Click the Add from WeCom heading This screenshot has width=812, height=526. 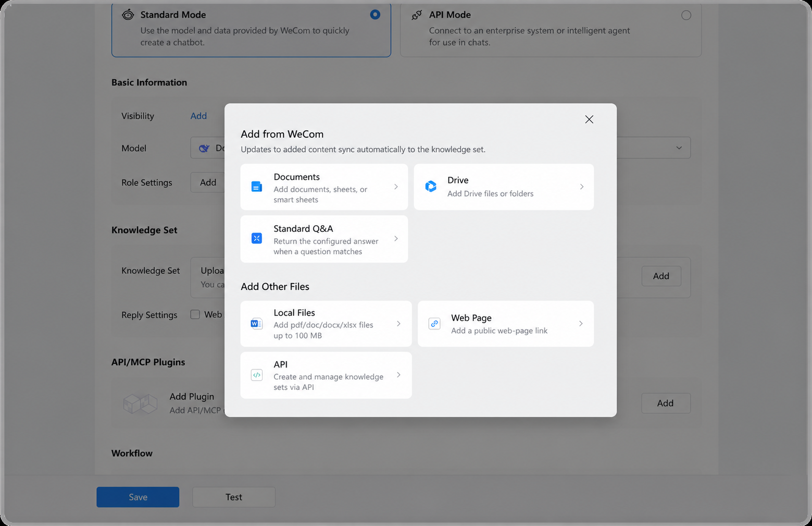(x=282, y=134)
